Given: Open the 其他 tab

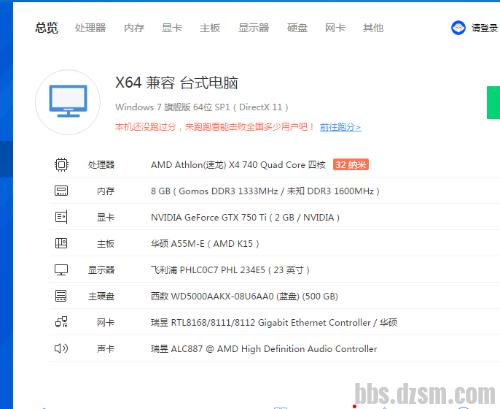Looking at the screenshot, I should [373, 28].
